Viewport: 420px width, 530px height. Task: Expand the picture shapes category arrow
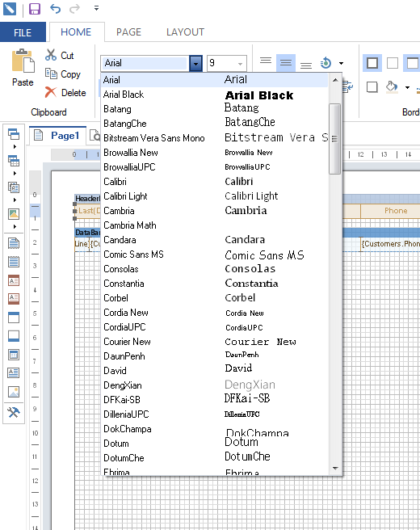[15, 226]
